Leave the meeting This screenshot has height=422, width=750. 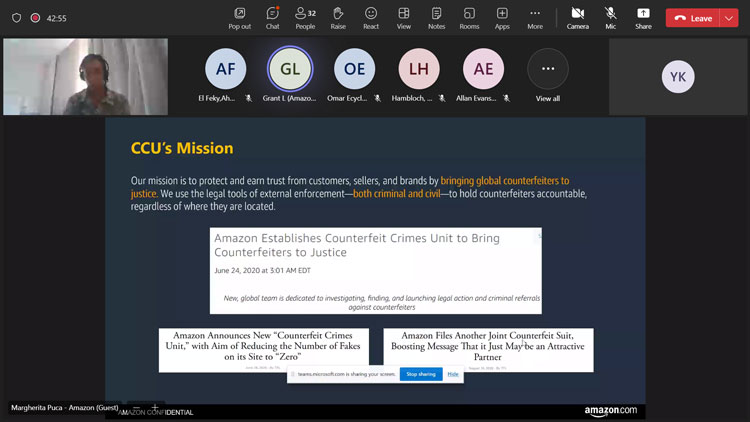pyautogui.click(x=694, y=18)
